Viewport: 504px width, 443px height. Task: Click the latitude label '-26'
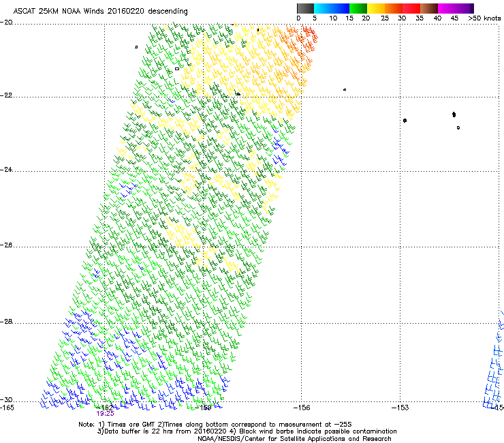pos(6,245)
